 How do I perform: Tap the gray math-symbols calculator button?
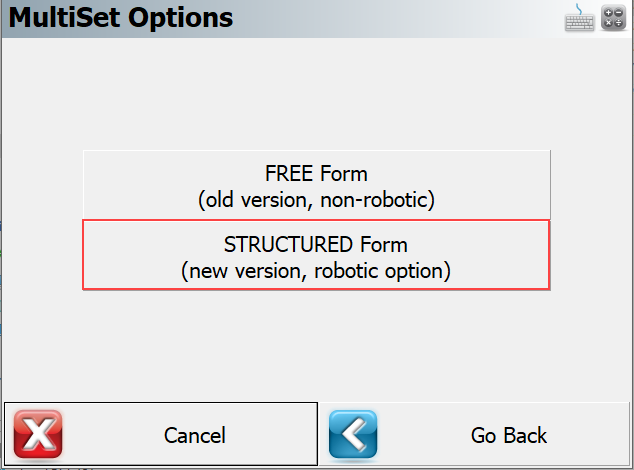click(x=613, y=18)
